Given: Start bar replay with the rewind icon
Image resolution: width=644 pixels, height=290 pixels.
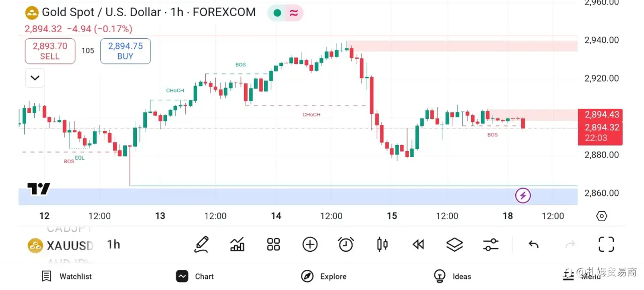Looking at the screenshot, I should pos(418,245).
